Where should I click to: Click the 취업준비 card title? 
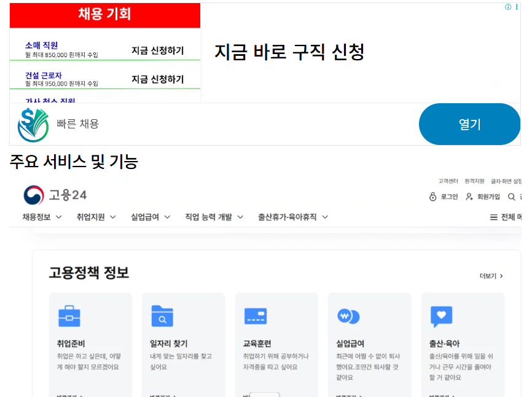[71, 344]
